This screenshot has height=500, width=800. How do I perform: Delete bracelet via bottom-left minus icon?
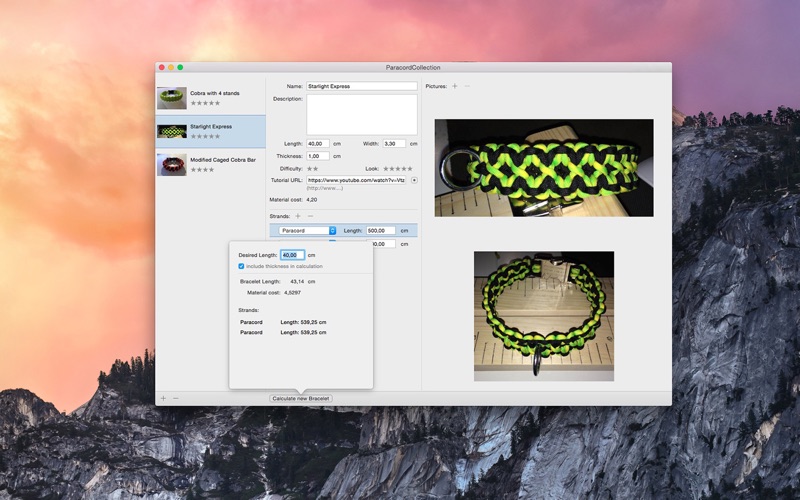click(x=176, y=398)
